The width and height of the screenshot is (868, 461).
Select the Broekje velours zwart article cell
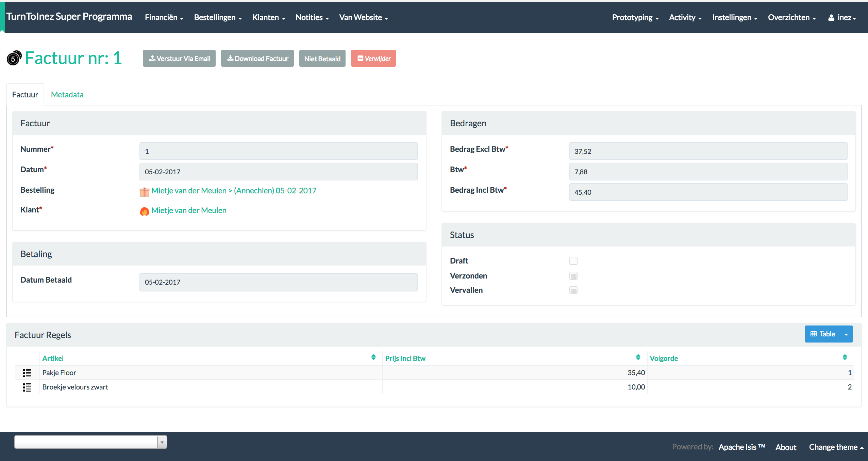click(x=211, y=387)
